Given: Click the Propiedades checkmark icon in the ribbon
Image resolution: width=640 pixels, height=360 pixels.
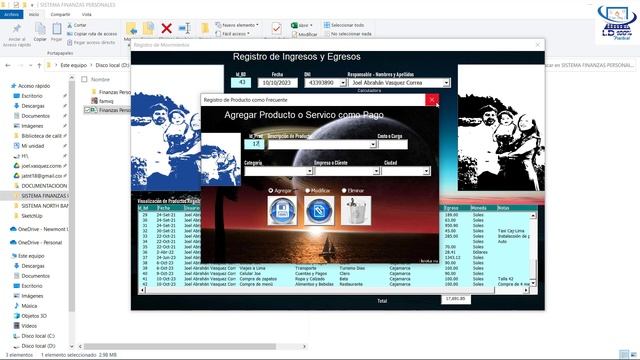Looking at the screenshot, I should coord(276,28).
